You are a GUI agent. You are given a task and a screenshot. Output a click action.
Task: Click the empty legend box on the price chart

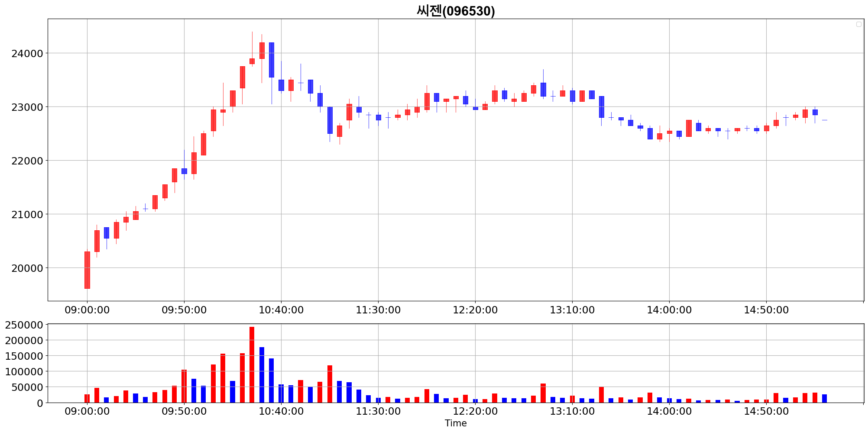point(858,24)
